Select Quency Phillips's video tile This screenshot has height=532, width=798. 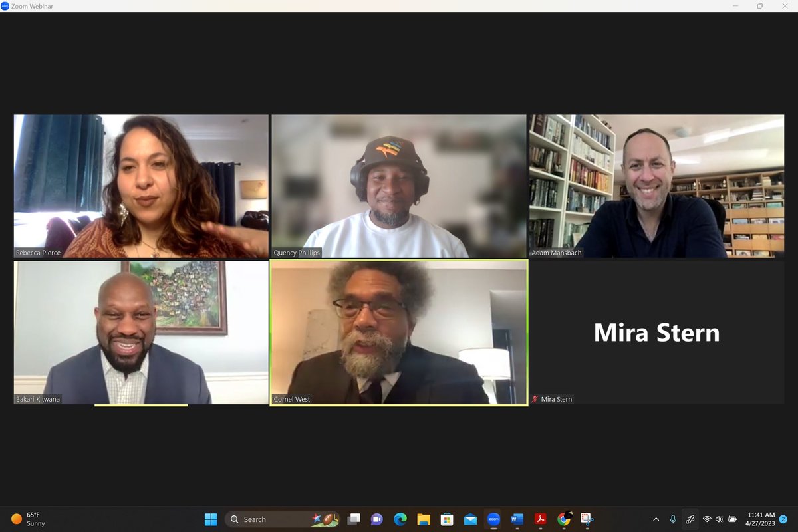[x=399, y=186]
